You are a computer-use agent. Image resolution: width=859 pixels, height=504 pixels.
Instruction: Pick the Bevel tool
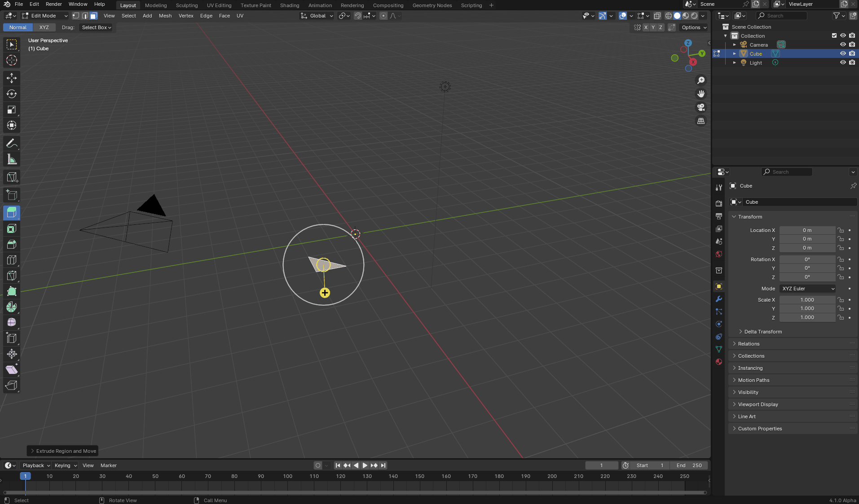[12, 244]
